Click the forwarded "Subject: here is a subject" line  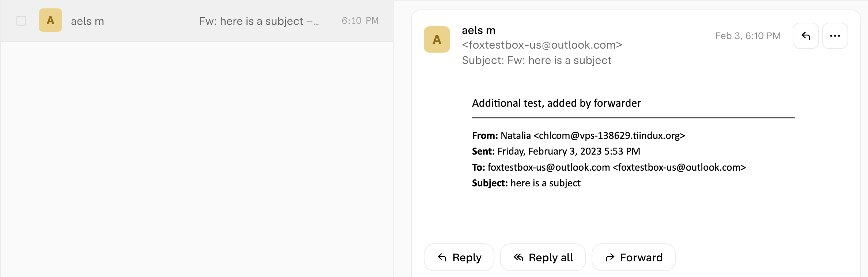[x=526, y=183]
